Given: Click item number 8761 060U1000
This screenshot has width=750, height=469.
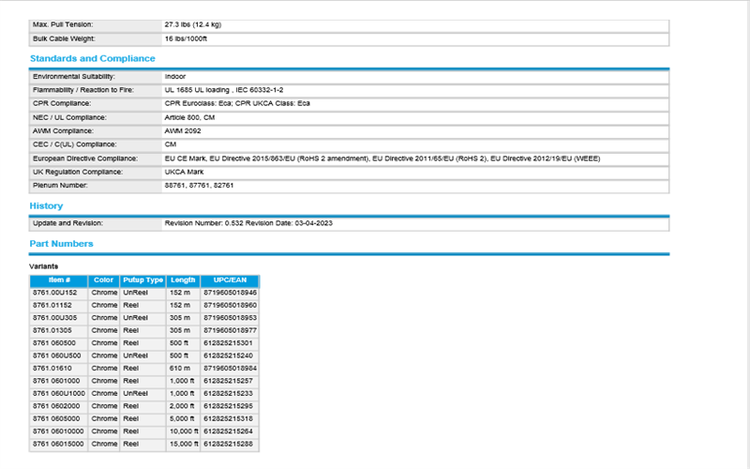Looking at the screenshot, I should click(59, 392).
